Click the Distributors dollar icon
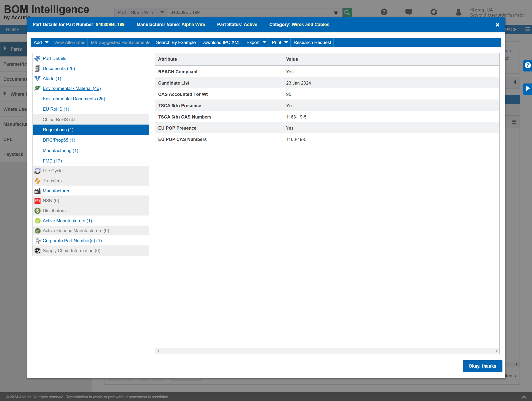The width and height of the screenshot is (532, 401). (37, 211)
